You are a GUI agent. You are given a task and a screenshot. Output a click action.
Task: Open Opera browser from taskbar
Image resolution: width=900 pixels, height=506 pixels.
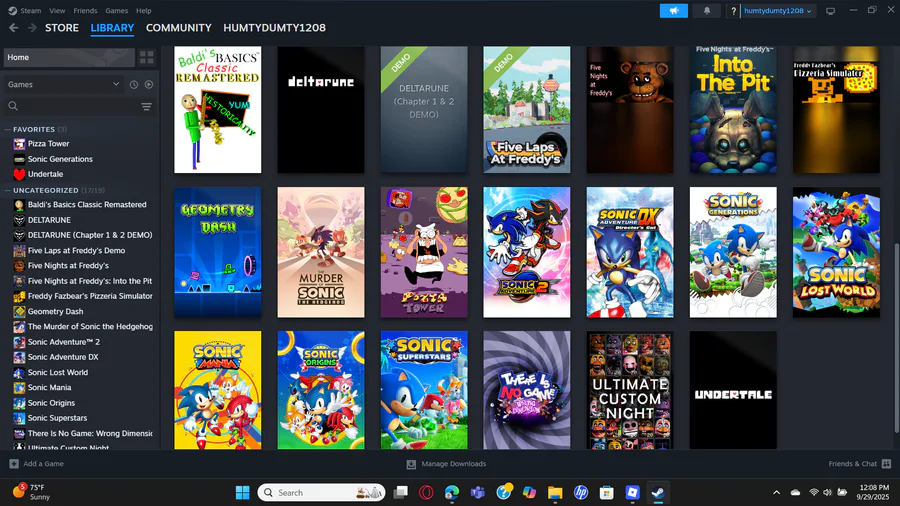[426, 492]
